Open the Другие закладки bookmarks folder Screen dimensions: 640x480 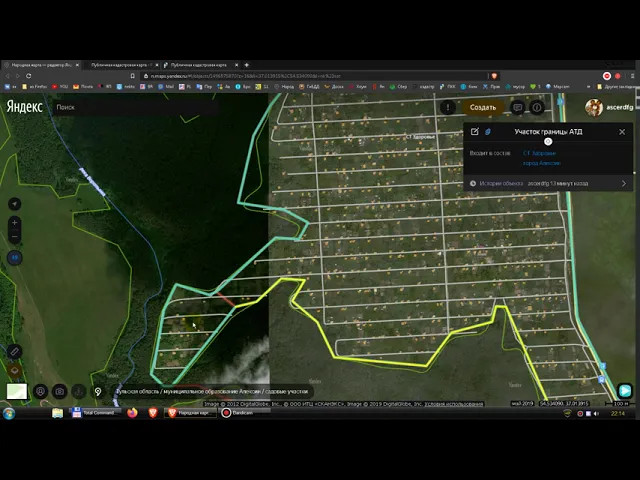(x=617, y=87)
